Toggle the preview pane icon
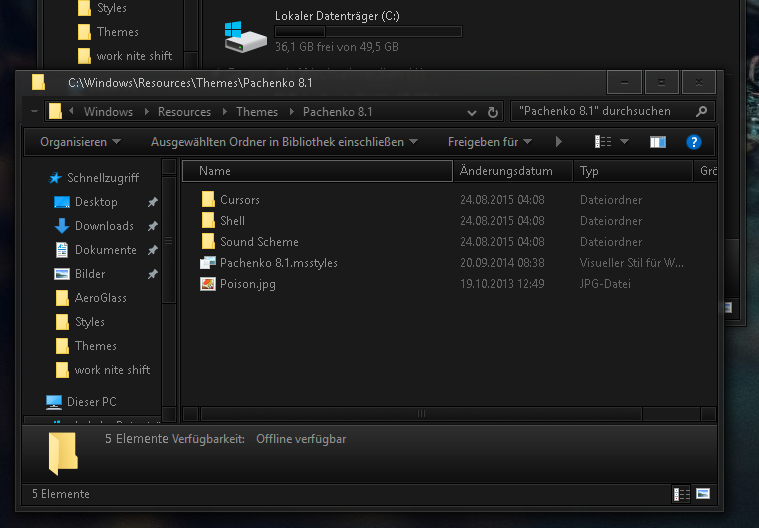 [657, 142]
